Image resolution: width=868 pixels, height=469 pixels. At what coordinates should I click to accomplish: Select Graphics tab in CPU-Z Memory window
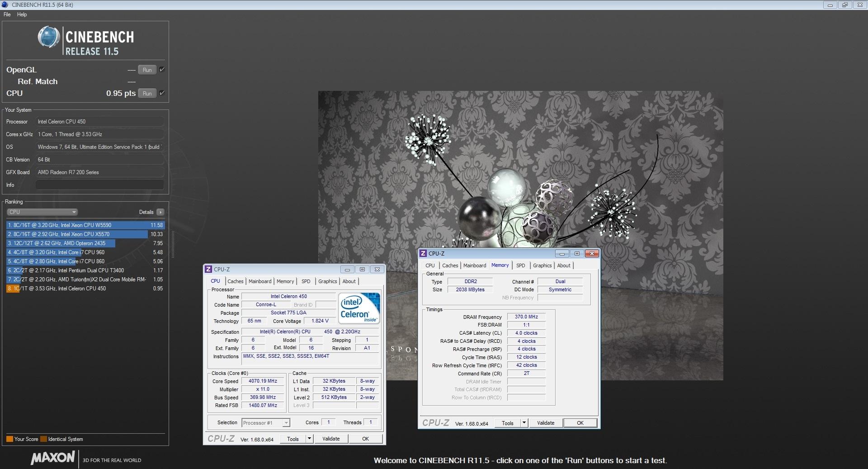542,265
